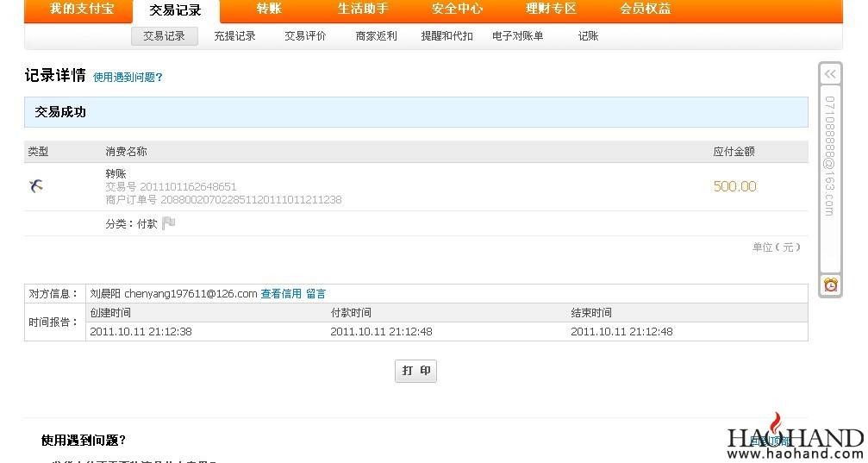Click the 转账 consumption name
The width and height of the screenshot is (868, 463).
pyautogui.click(x=116, y=174)
